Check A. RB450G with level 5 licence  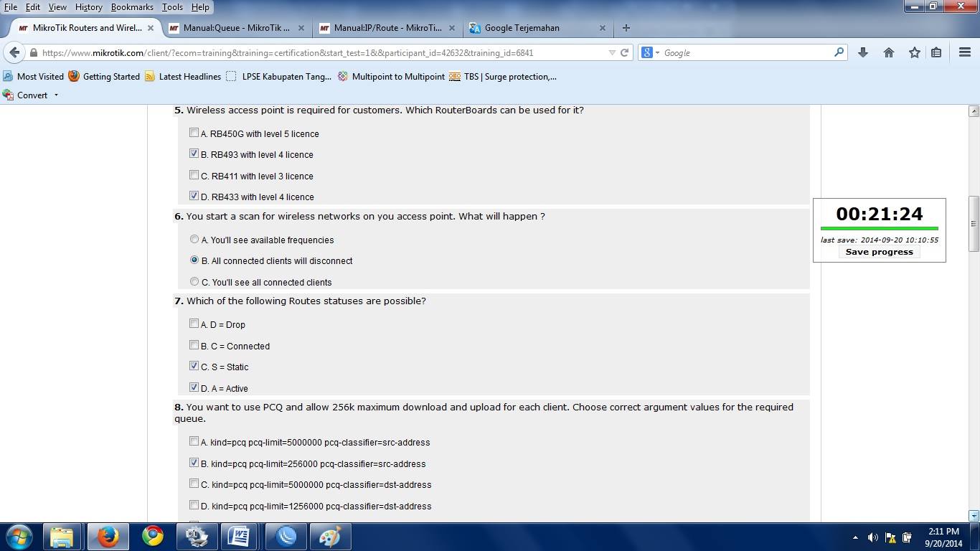(194, 133)
